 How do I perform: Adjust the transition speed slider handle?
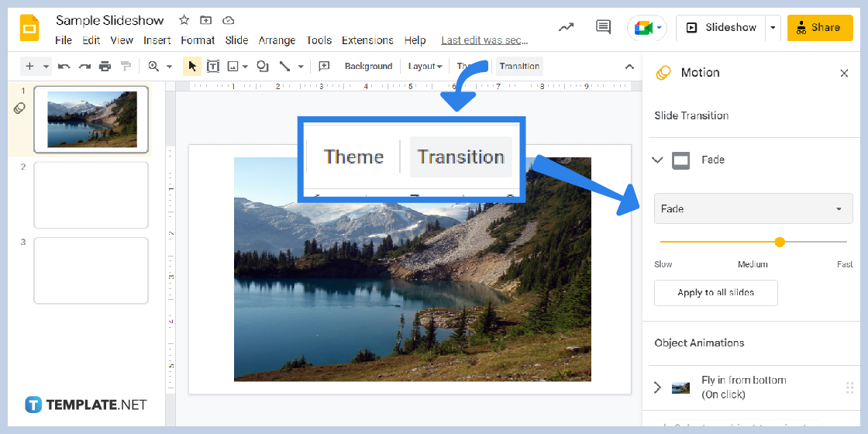pos(780,242)
